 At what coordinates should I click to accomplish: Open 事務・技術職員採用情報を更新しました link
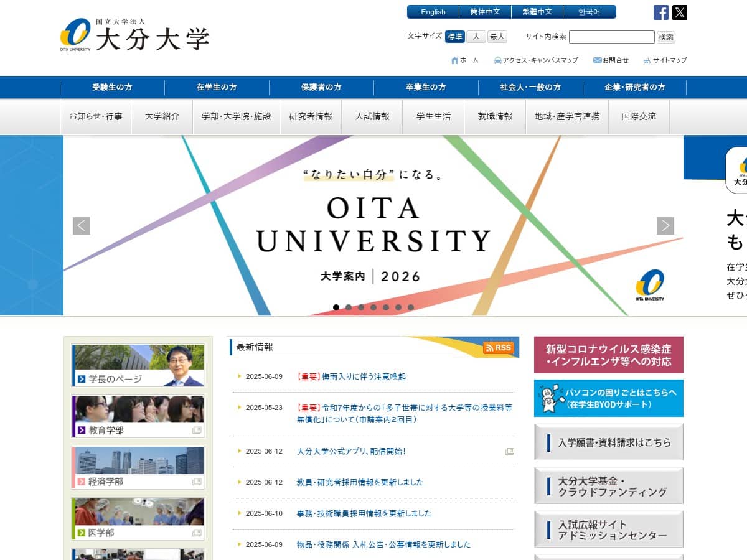point(364,513)
